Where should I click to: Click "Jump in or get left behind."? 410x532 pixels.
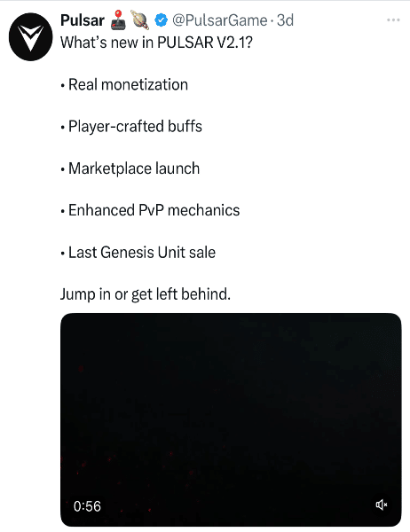[146, 294]
